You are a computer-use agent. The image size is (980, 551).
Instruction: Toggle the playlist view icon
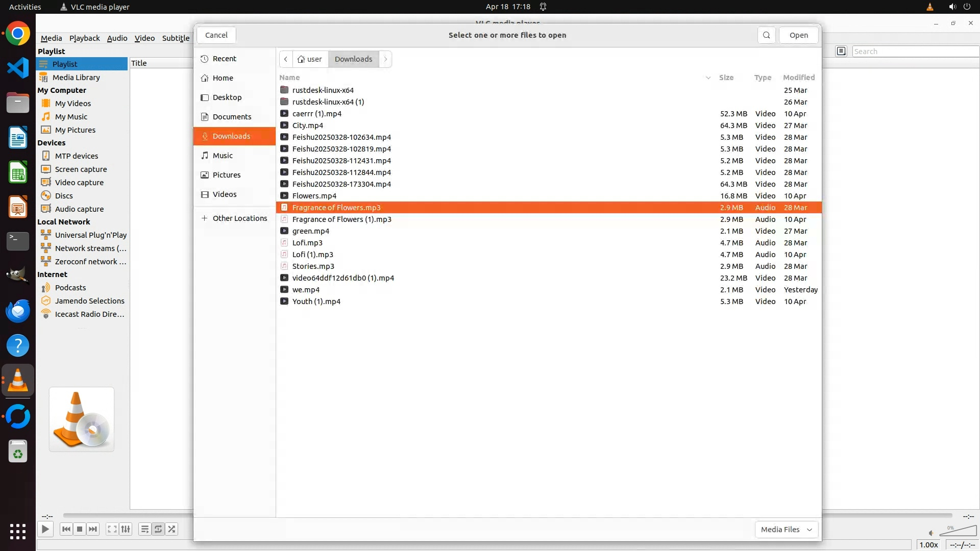145,529
